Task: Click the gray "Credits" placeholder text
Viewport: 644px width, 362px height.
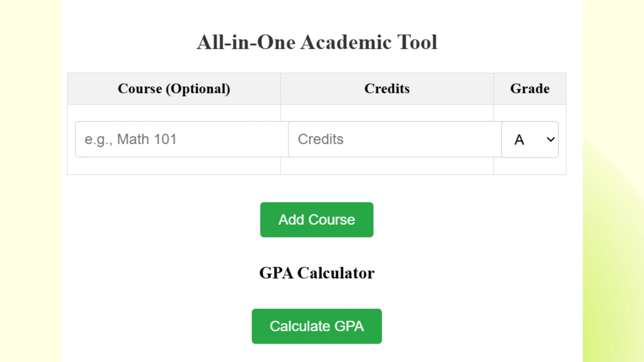Action: (x=321, y=140)
